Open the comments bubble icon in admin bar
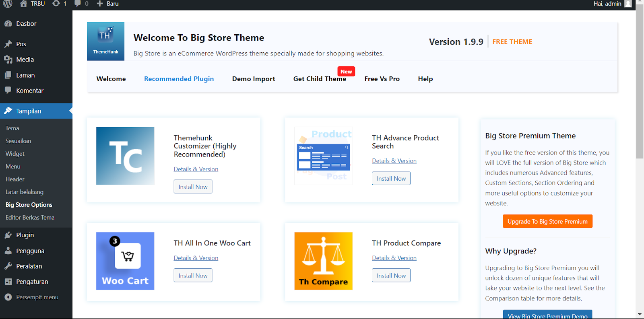644x319 pixels. (78, 4)
